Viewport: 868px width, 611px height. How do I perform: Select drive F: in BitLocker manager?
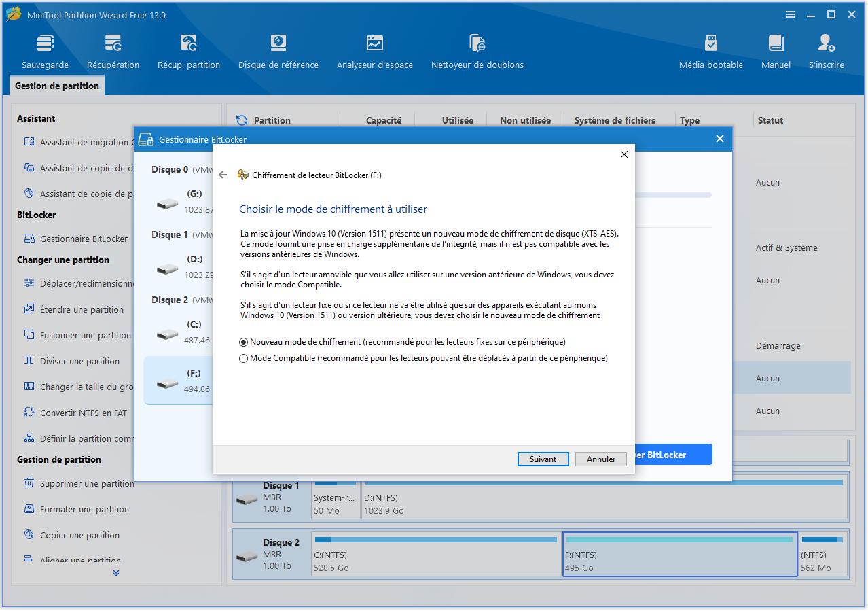tap(178, 381)
